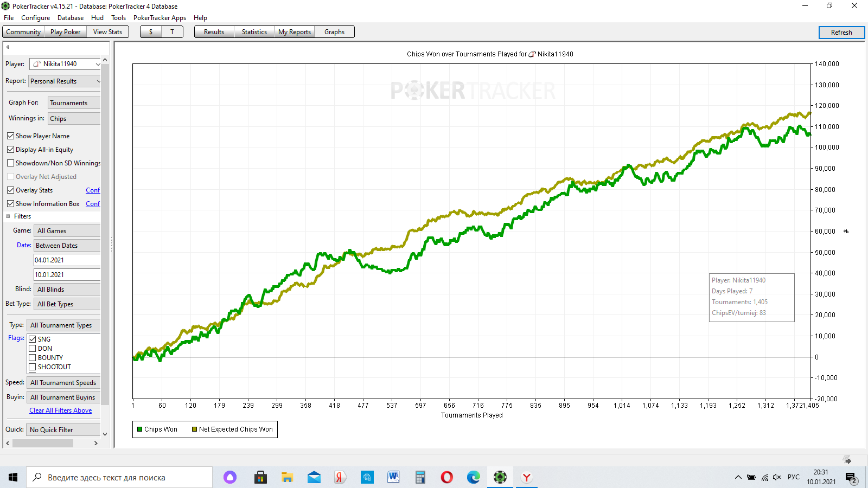The width and height of the screenshot is (868, 488).
Task: Click the Alice voice assistant icon
Action: 230,477
